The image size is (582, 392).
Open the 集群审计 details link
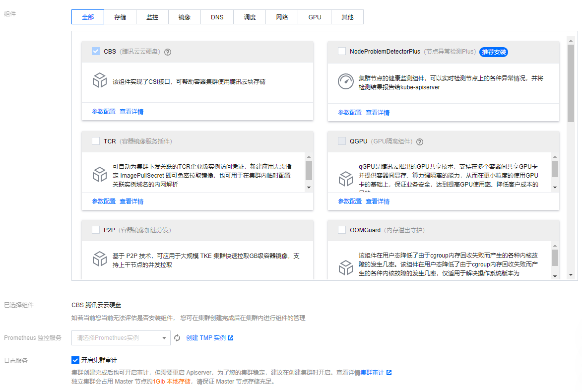372,372
